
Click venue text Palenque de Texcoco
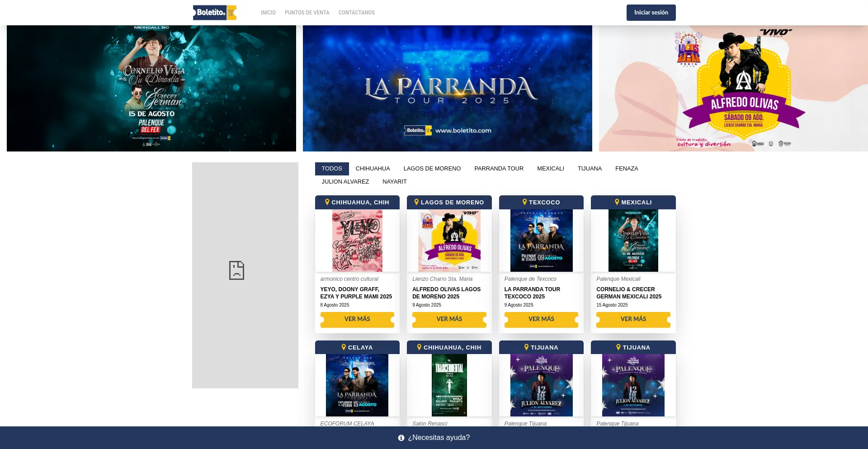coord(530,279)
